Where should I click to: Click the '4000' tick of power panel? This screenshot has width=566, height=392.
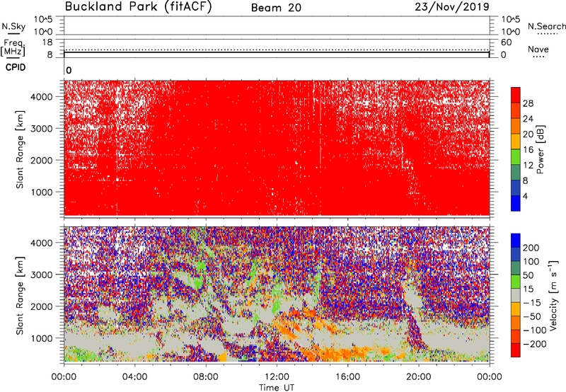[x=42, y=97]
